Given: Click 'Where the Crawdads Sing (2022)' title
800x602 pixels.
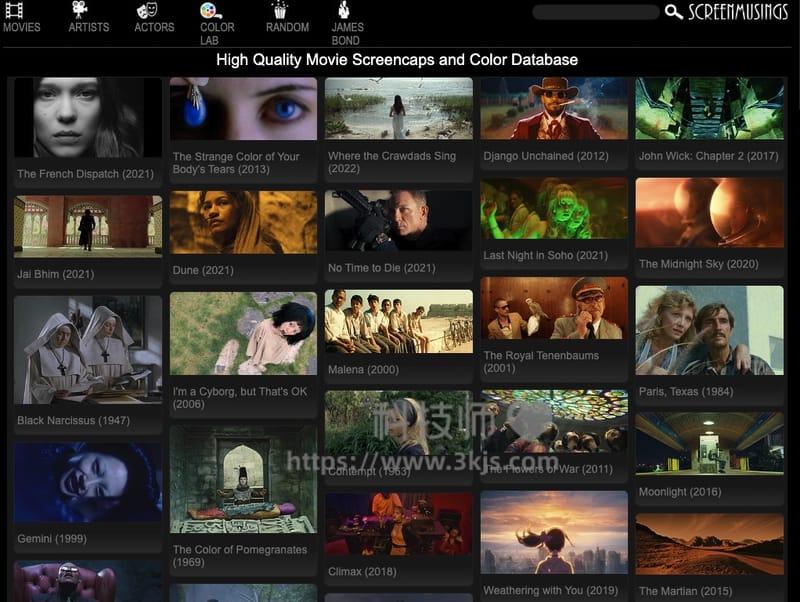Looking at the screenshot, I should (x=392, y=162).
